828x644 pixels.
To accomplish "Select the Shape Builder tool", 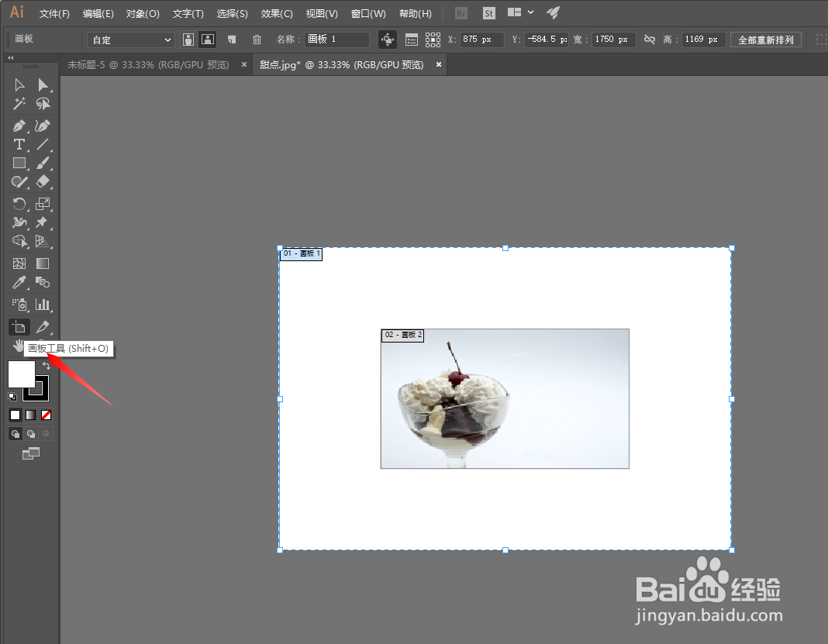I will click(19, 241).
